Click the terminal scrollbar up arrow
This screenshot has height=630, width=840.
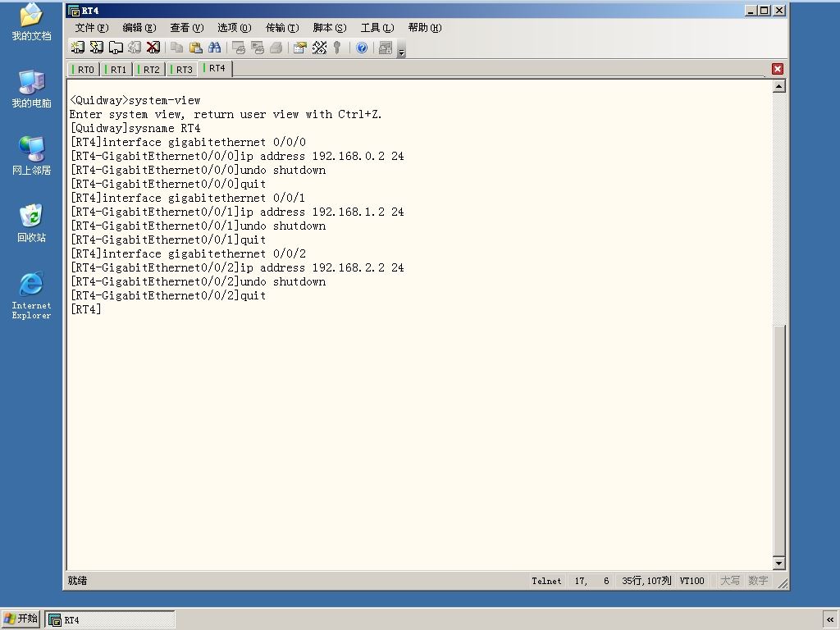point(779,86)
